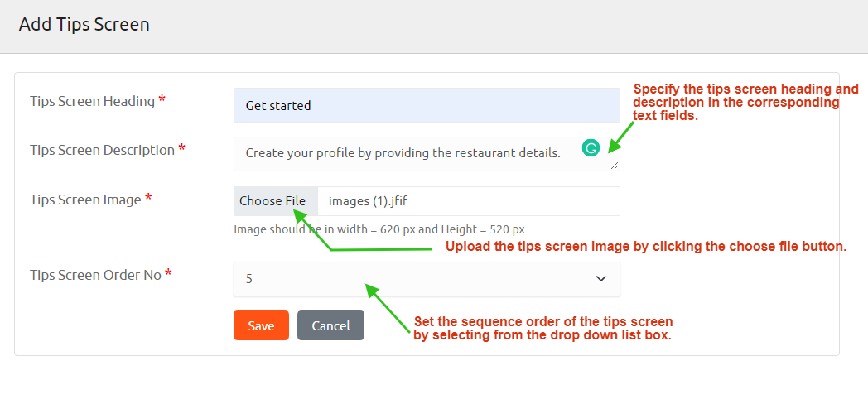Save the tips screen
The height and width of the screenshot is (409, 868).
260,325
